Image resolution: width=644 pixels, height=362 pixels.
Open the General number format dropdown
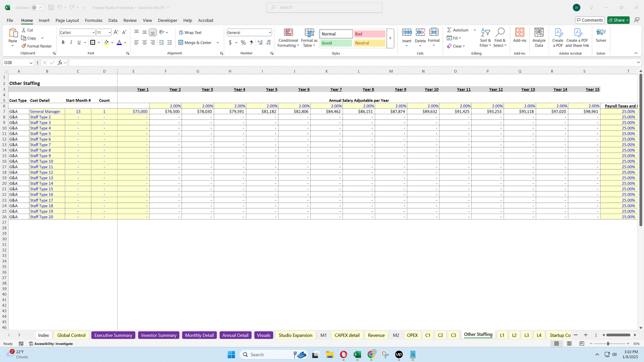click(270, 33)
